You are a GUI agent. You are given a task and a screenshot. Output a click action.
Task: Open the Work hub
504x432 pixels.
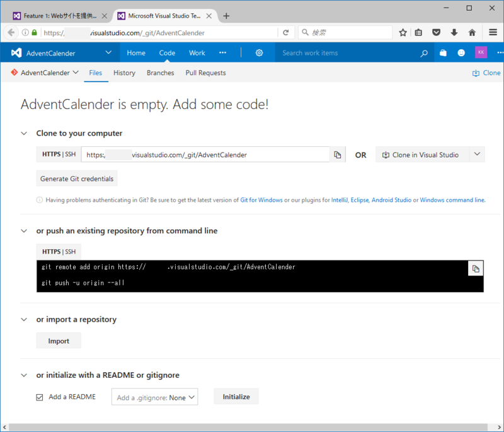[x=197, y=53]
